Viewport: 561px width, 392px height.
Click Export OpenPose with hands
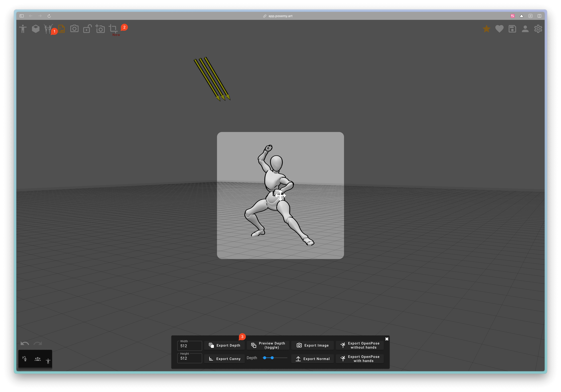coord(360,359)
